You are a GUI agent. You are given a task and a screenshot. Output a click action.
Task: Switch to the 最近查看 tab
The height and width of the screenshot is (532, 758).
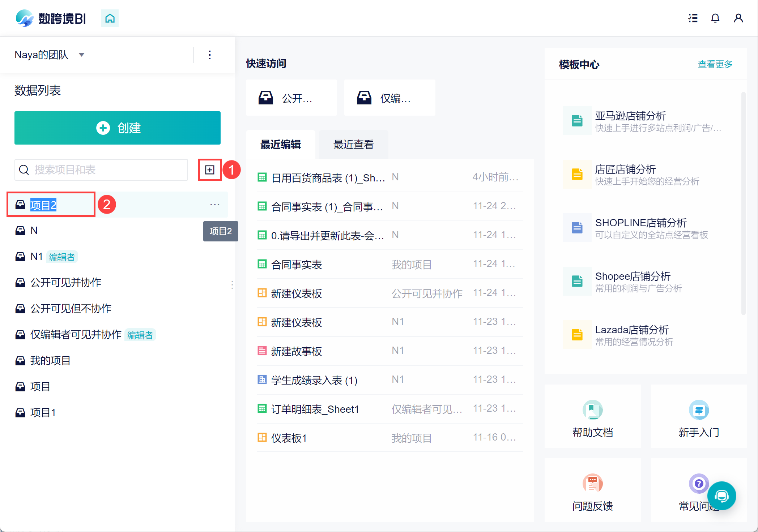coord(353,145)
